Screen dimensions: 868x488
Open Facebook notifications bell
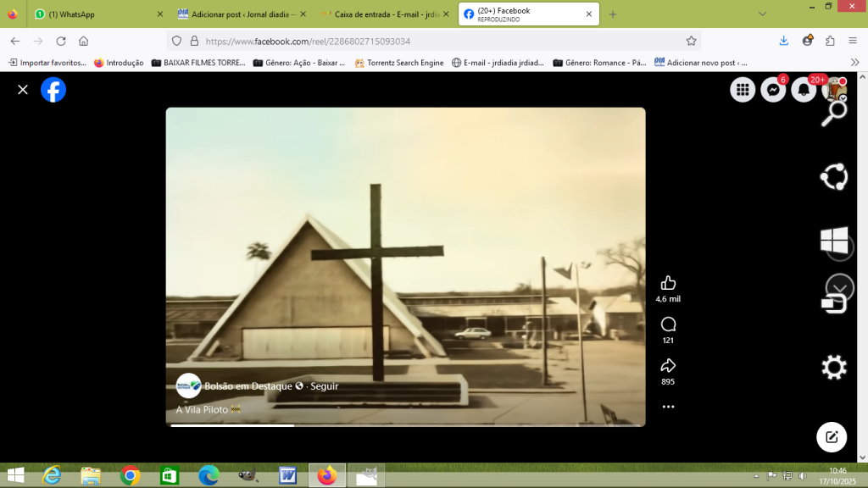coord(803,90)
